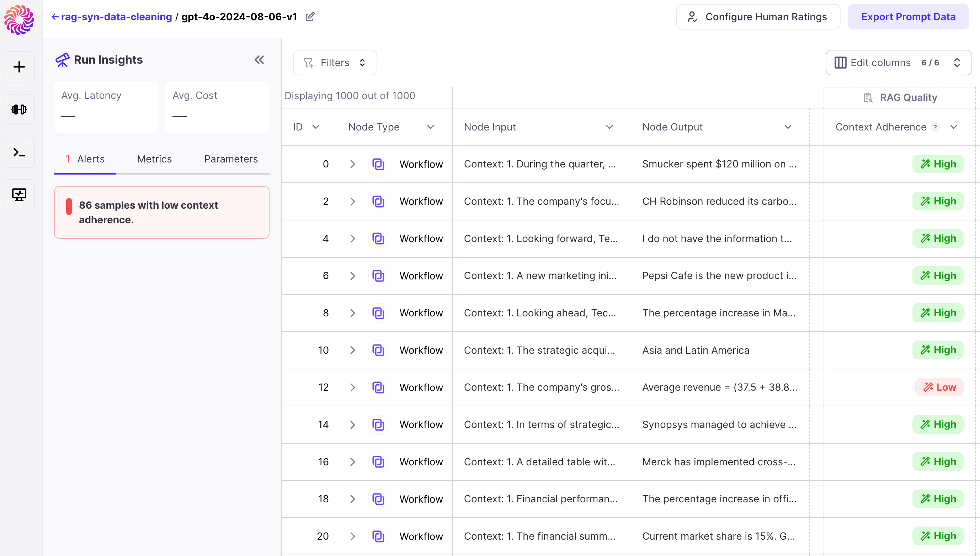
Task: Click the run name gpt-4o-2024-08-06-v1
Action: 239,17
